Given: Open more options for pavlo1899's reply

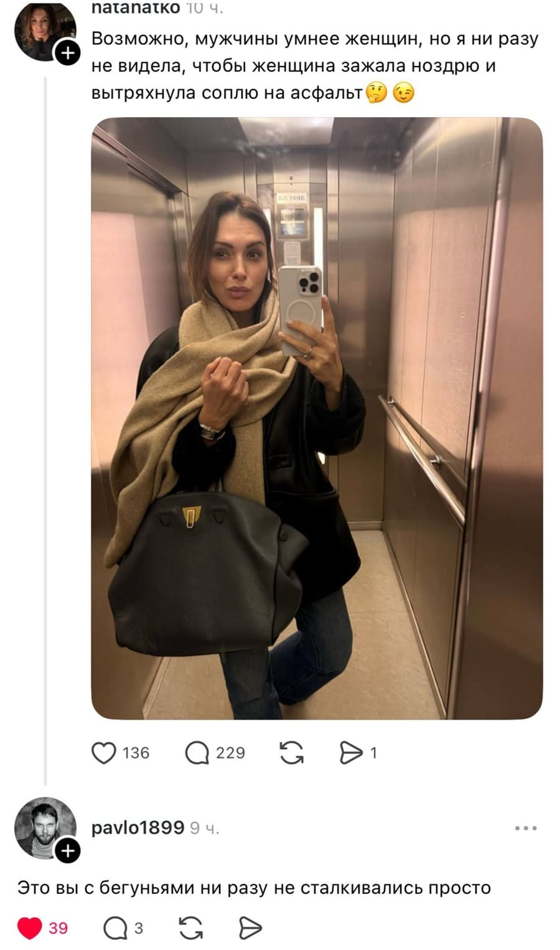Looking at the screenshot, I should [526, 828].
